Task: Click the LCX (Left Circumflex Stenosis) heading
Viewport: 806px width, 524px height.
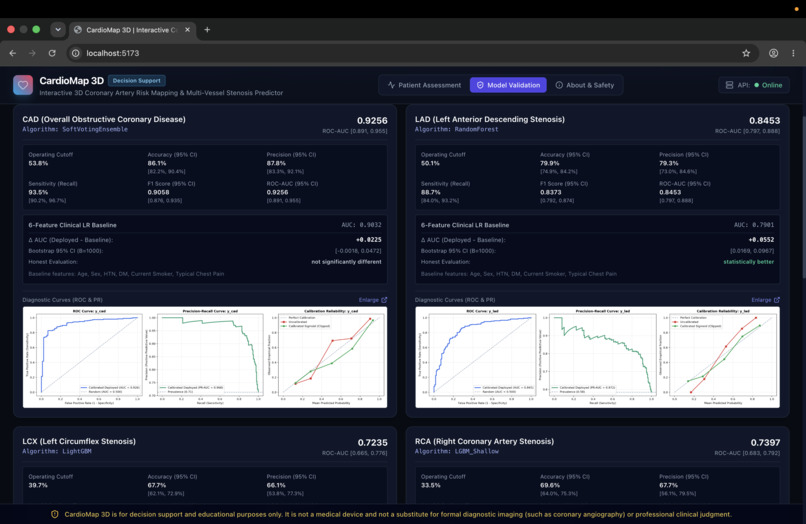Action: (79, 441)
